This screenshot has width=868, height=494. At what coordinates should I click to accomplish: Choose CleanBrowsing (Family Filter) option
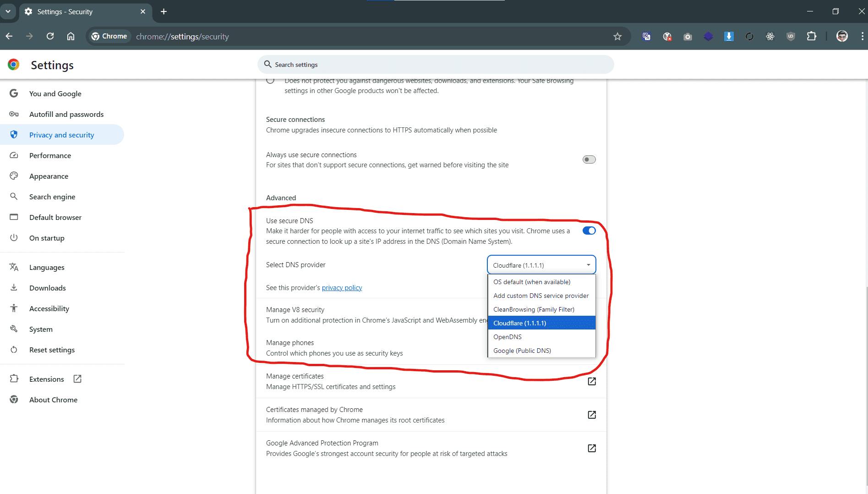click(x=541, y=309)
